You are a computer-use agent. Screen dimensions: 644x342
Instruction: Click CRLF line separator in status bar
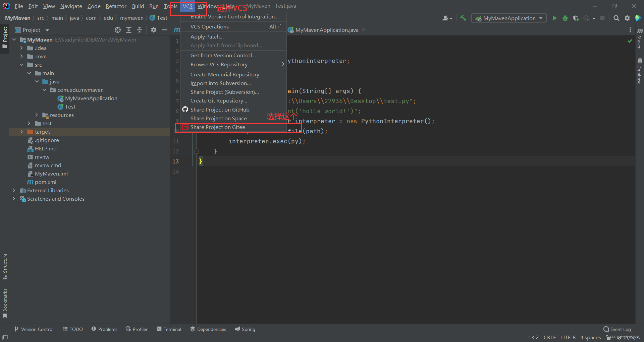(x=549, y=337)
